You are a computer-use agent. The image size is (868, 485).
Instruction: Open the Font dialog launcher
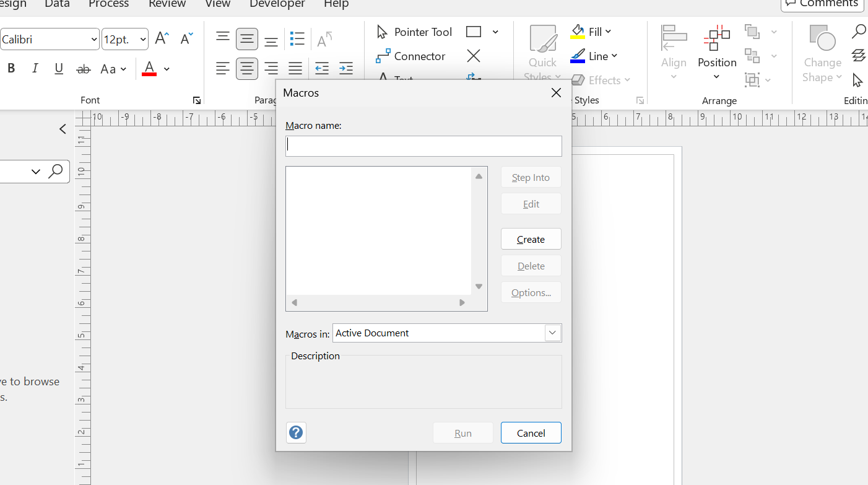(196, 100)
